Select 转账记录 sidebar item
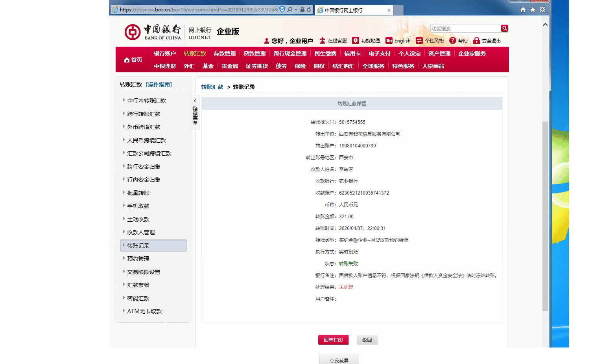This screenshot has width=590, height=364. click(x=153, y=245)
